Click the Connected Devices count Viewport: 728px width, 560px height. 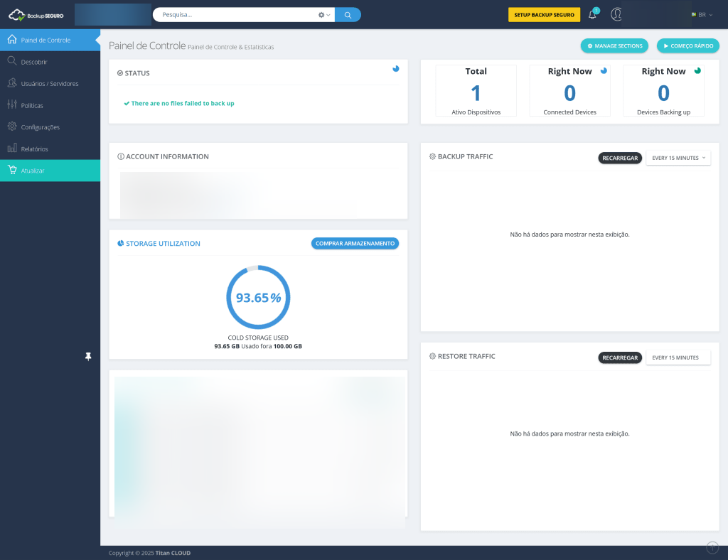(x=569, y=93)
